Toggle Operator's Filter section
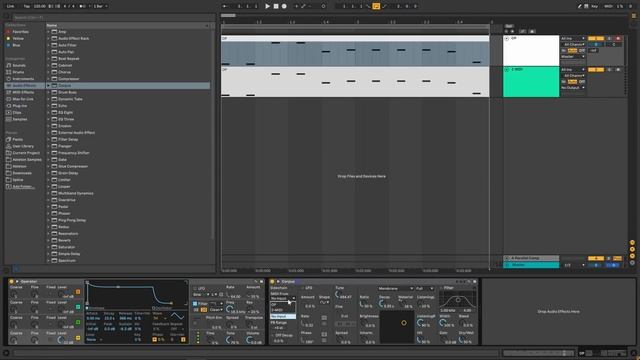640x360 pixels. [195, 304]
